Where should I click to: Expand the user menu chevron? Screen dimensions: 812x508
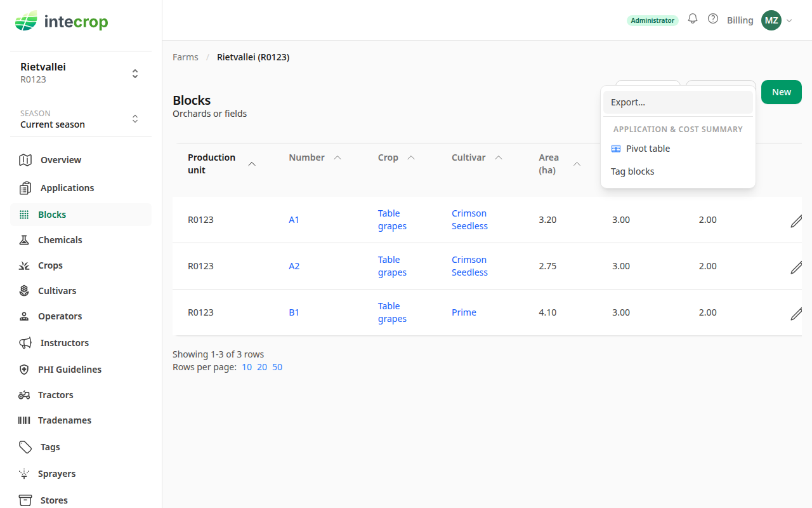pyautogui.click(x=789, y=21)
